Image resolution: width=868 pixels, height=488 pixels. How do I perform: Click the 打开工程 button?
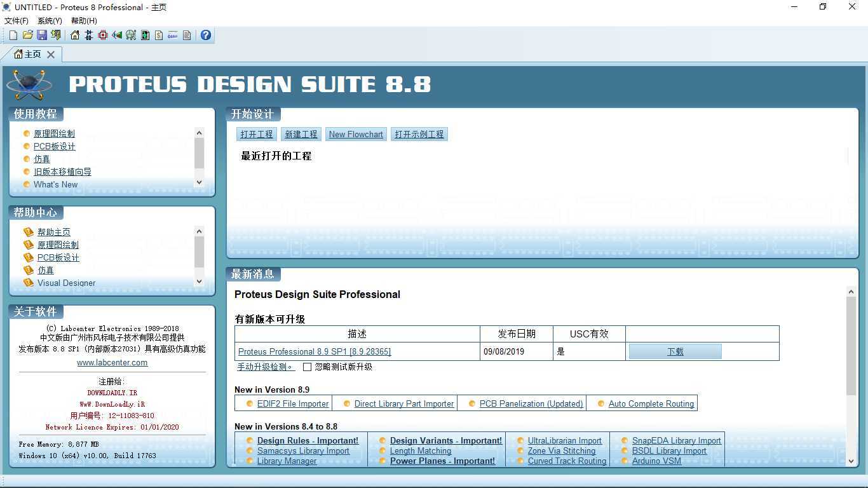(x=257, y=134)
